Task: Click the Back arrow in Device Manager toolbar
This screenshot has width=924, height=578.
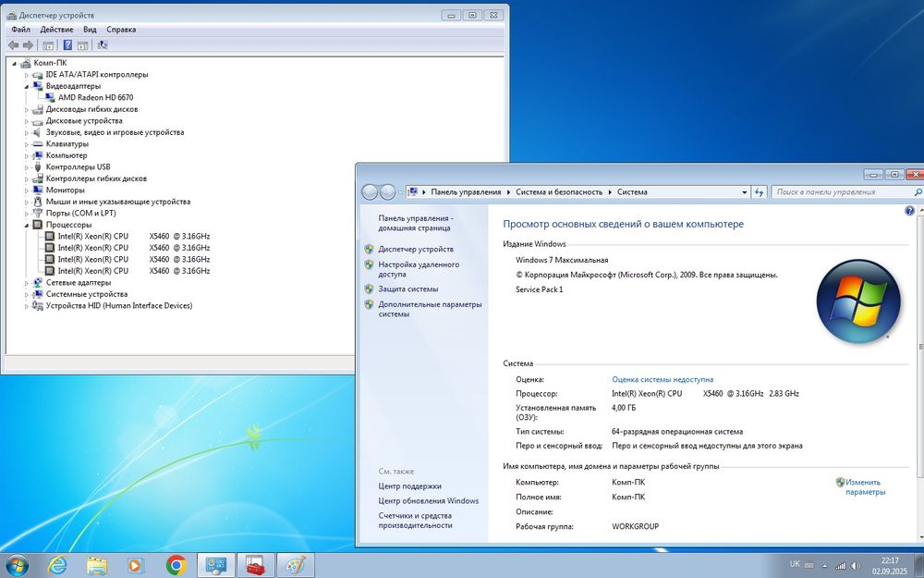Action: [13, 44]
